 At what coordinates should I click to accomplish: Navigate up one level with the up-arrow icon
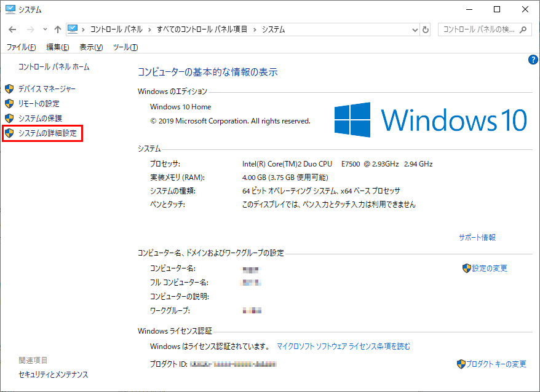coord(57,29)
